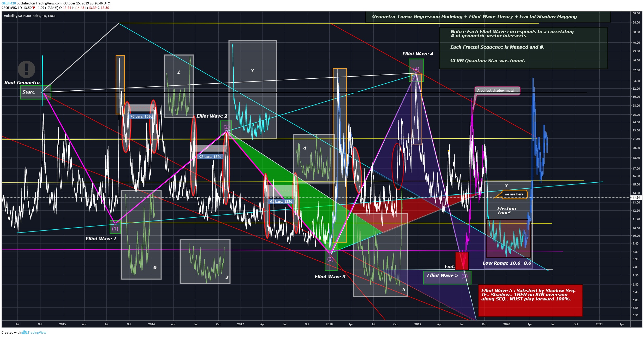644x337 pixels.
Task: Select the 'Elliot Wave 2' label
Action: [212, 116]
